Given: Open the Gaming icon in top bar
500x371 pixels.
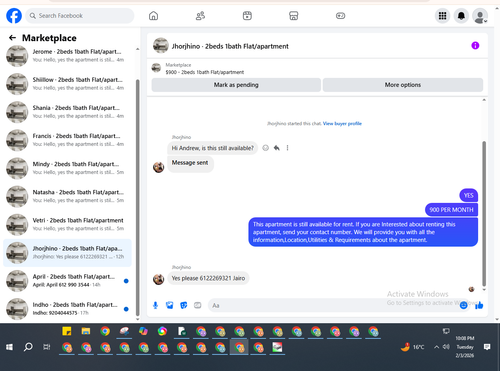Looking at the screenshot, I should (x=340, y=16).
